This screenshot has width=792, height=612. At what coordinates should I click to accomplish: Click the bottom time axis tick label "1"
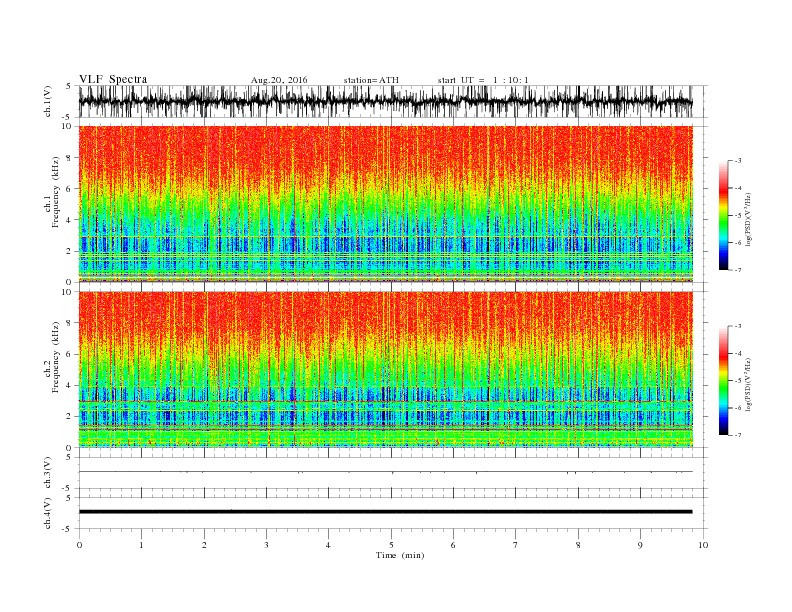(x=141, y=545)
